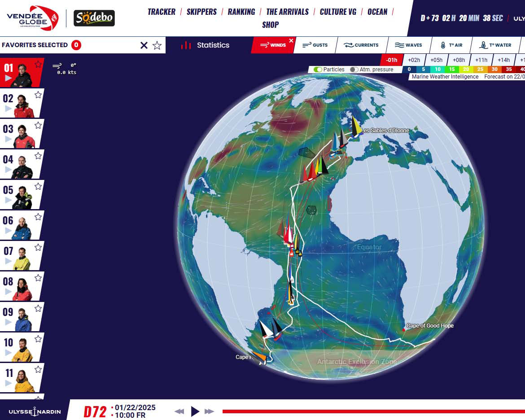
Task: Click the favorites star filter icon
Action: click(x=157, y=45)
